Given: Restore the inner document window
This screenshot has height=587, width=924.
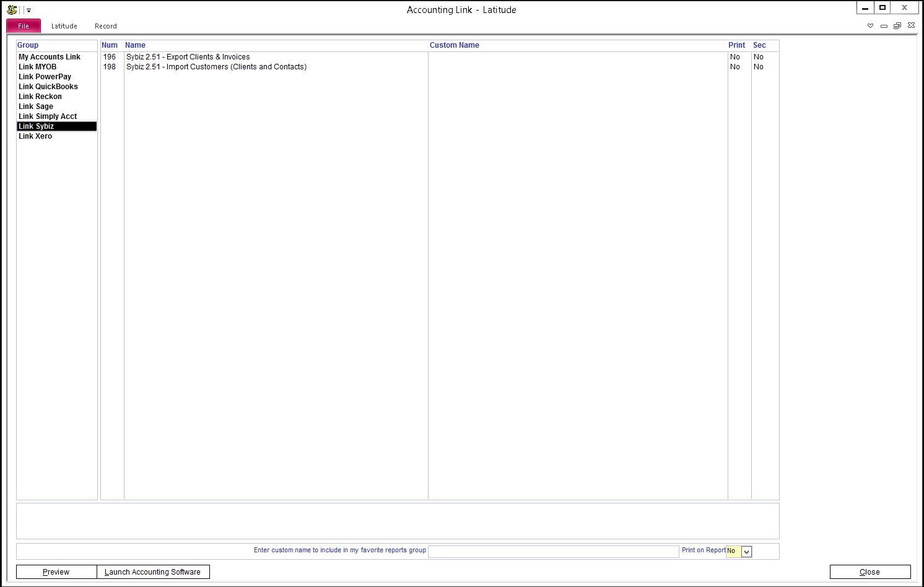Looking at the screenshot, I should click(897, 26).
